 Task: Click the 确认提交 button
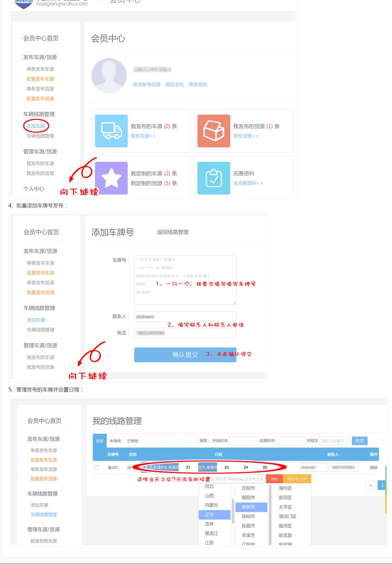(x=185, y=355)
